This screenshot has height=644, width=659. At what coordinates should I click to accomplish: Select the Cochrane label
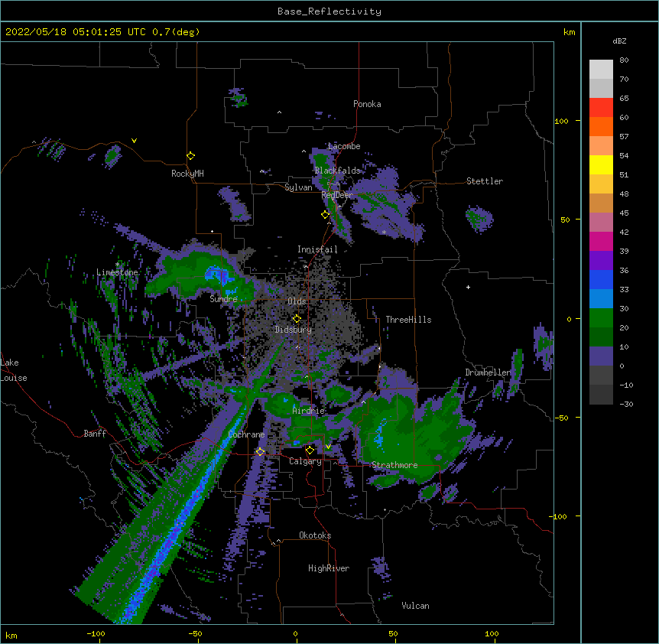[x=246, y=434]
